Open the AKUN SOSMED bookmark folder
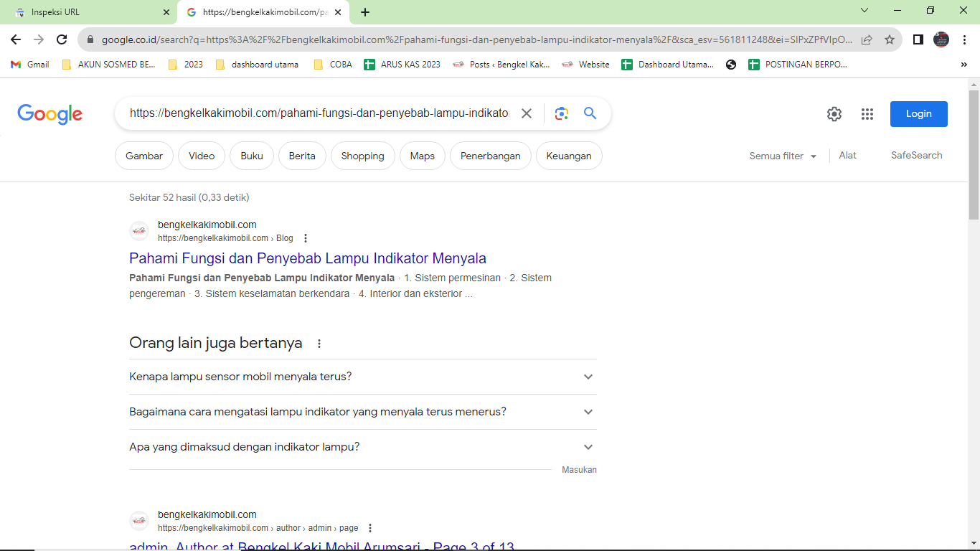 tap(108, 65)
